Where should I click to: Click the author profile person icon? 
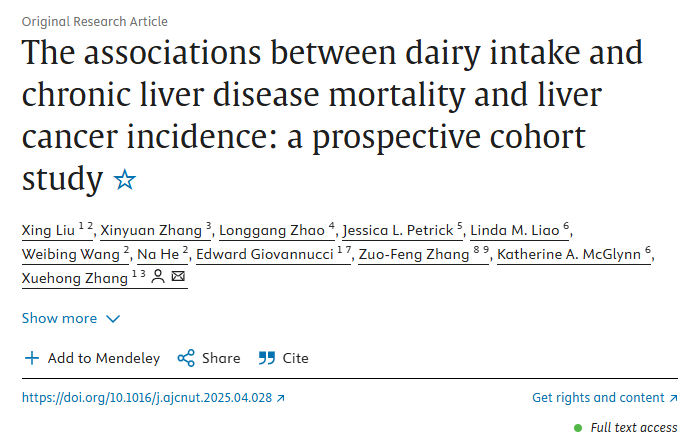[x=158, y=277]
